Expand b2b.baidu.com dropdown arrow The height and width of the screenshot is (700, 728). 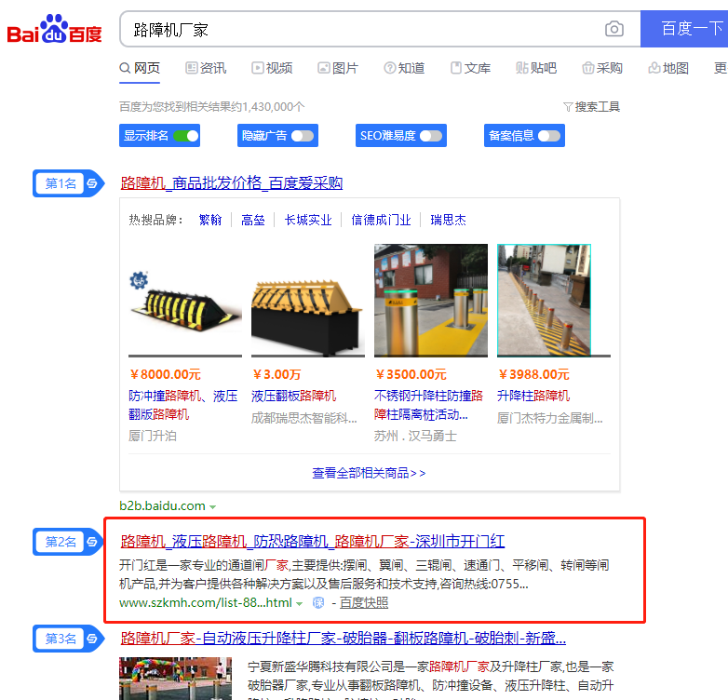click(x=212, y=507)
